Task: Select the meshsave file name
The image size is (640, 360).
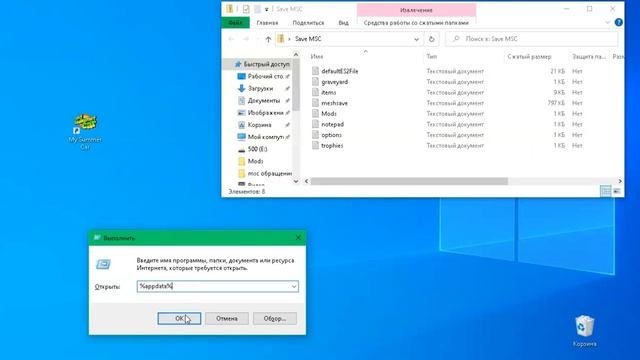Action: (334, 103)
